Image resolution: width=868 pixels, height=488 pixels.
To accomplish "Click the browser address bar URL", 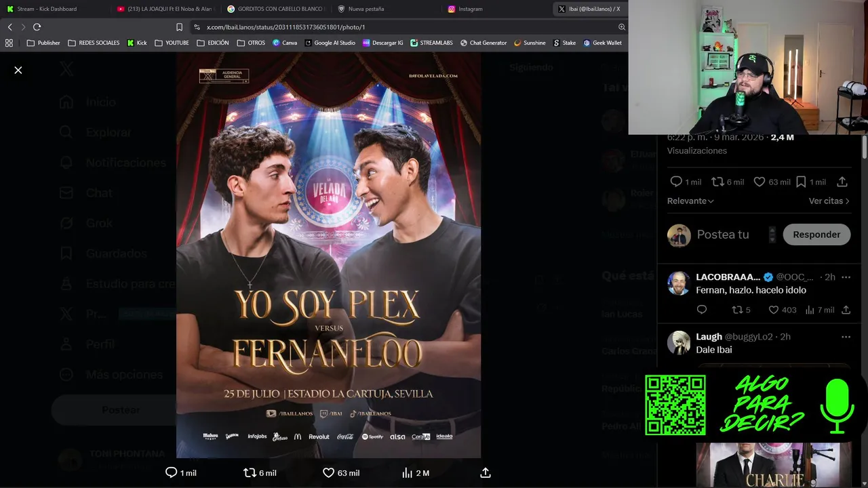I will (x=285, y=27).
